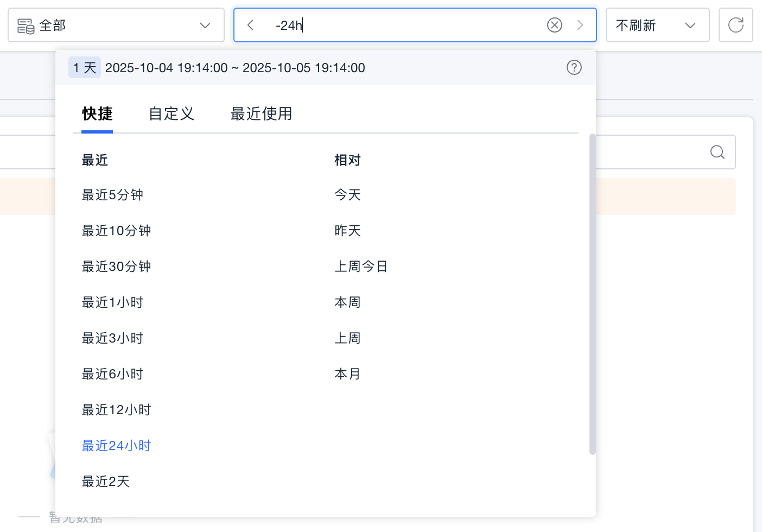The height and width of the screenshot is (532, 762).
Task: Select 昨天 relative range
Action: pyautogui.click(x=347, y=231)
